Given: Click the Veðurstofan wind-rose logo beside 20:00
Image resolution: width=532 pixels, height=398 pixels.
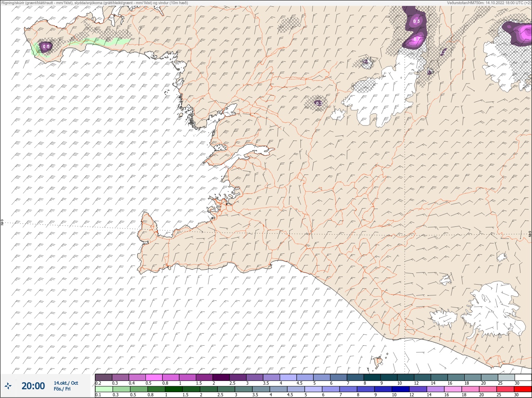Looking at the screenshot, I should (8, 386).
